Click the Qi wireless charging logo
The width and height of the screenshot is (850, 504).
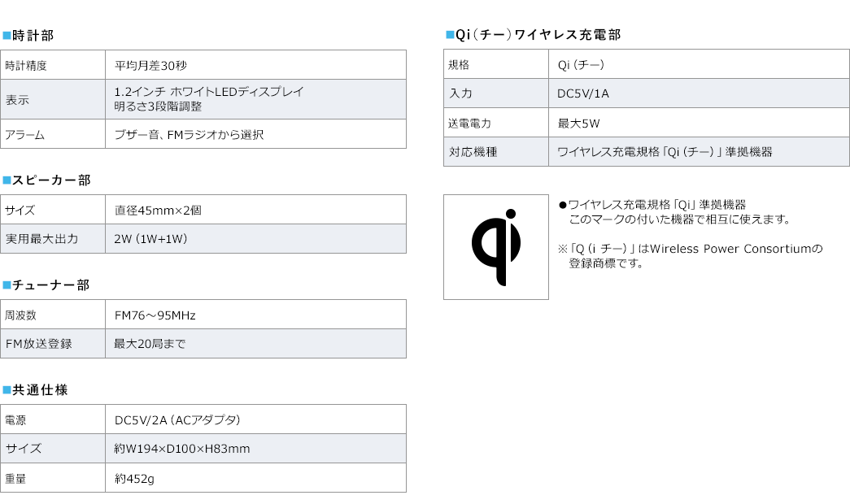(496, 247)
